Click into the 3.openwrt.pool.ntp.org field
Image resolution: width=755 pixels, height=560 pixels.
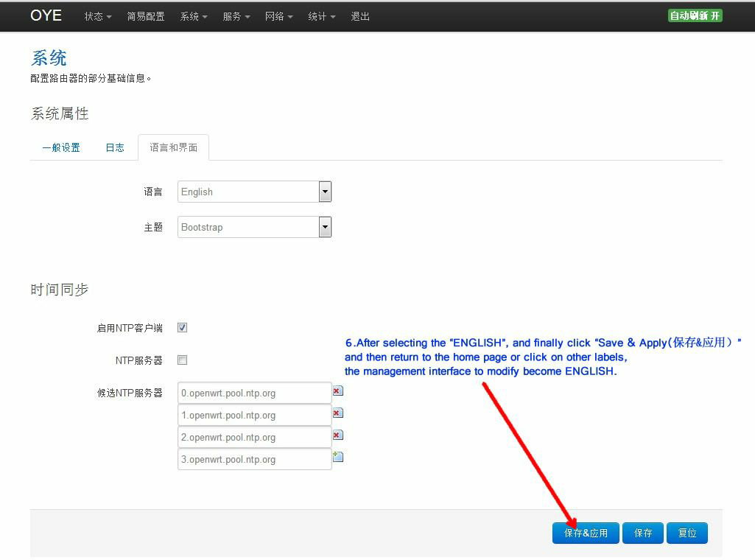pos(254,459)
